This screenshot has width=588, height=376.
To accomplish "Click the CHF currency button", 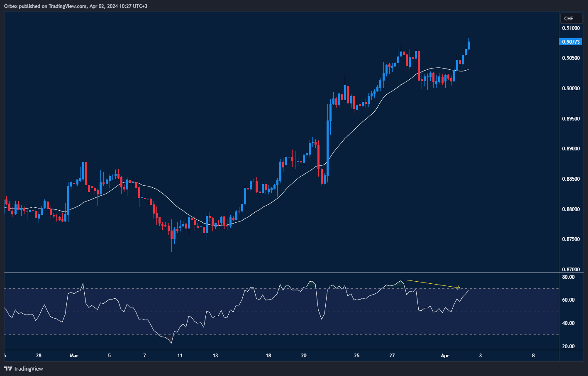I will coord(571,18).
